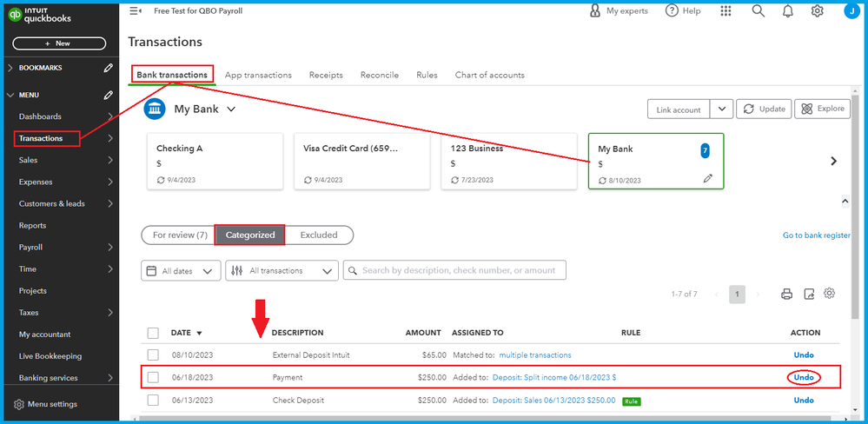This screenshot has height=424, width=868.
Task: Click the QuickBooks logo
Action: coord(39,15)
